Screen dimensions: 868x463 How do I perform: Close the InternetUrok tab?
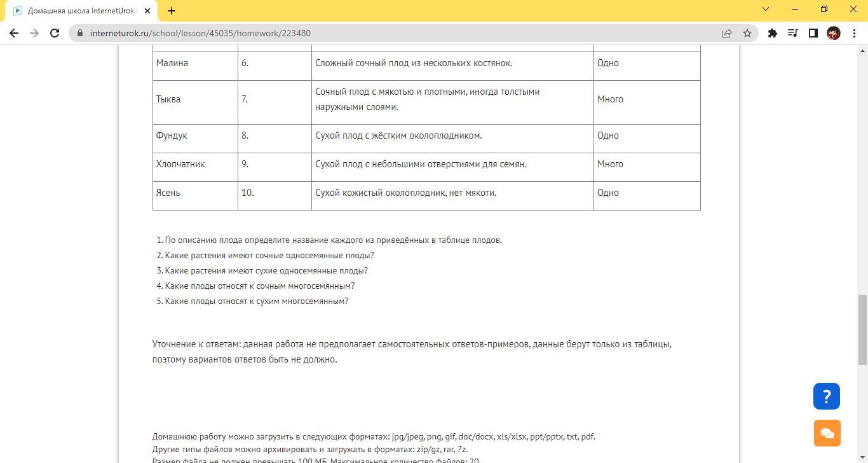click(148, 11)
